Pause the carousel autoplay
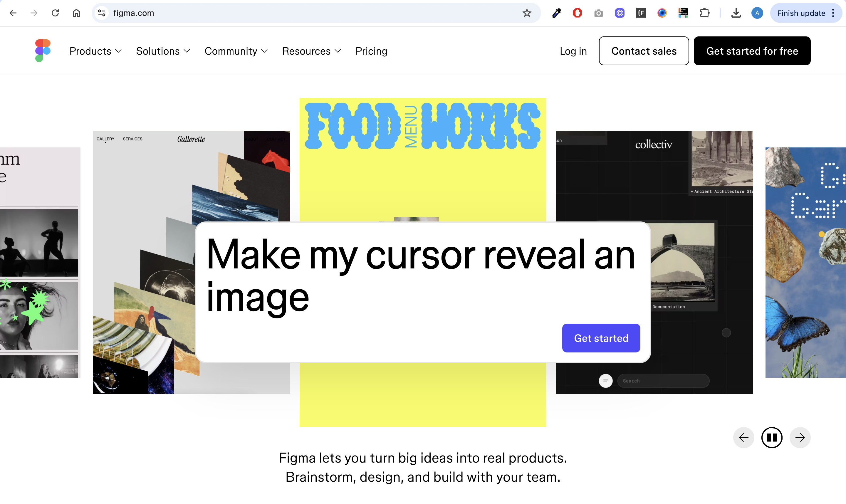This screenshot has width=846, height=504. click(x=772, y=437)
